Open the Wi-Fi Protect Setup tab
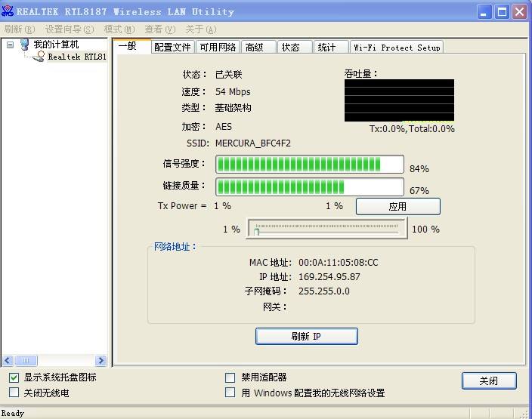The width and height of the screenshot is (532, 419). pos(397,47)
